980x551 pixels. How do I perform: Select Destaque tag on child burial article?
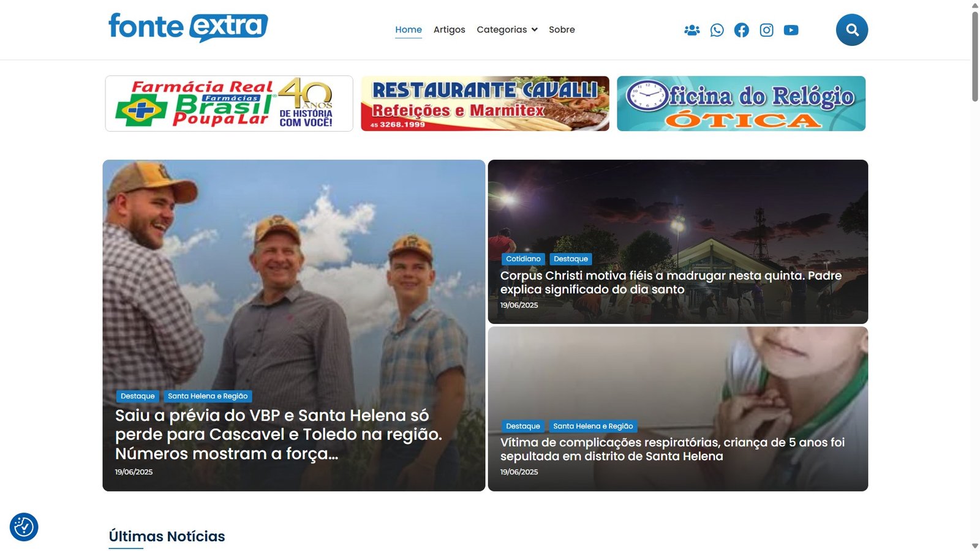pyautogui.click(x=523, y=426)
